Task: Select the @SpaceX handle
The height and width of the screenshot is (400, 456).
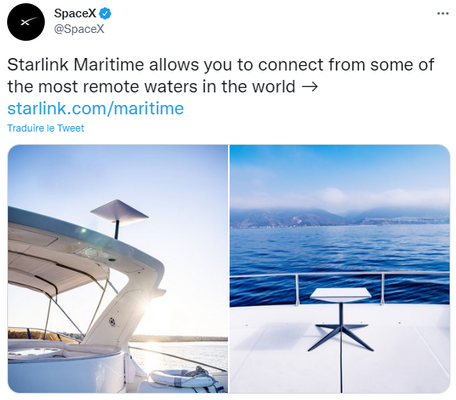Action: click(x=79, y=29)
